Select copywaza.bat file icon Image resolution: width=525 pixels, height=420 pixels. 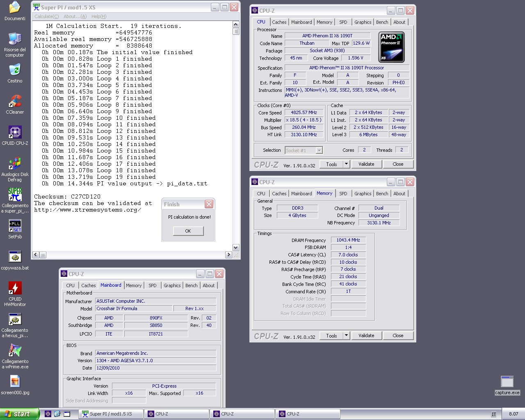coord(15,260)
